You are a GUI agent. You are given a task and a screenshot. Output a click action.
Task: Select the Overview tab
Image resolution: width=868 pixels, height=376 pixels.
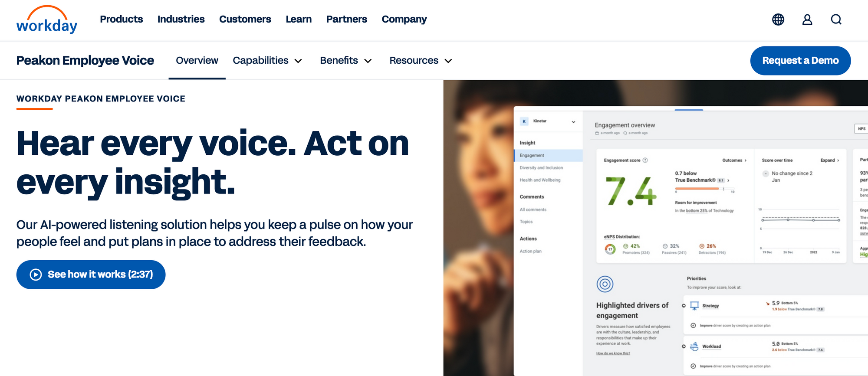click(197, 61)
